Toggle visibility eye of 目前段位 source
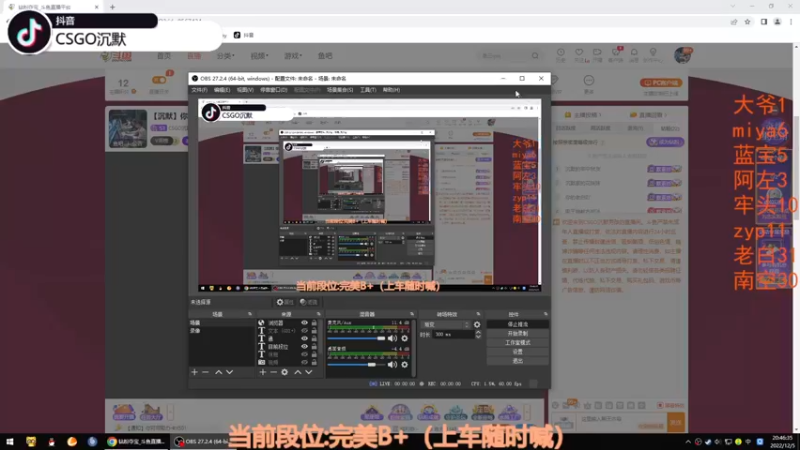 tap(305, 346)
